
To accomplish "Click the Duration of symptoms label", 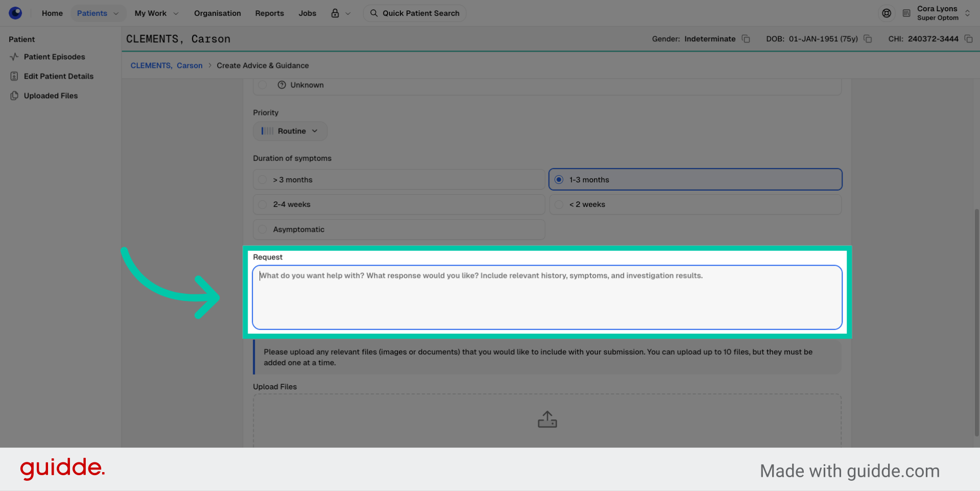I will coord(292,158).
